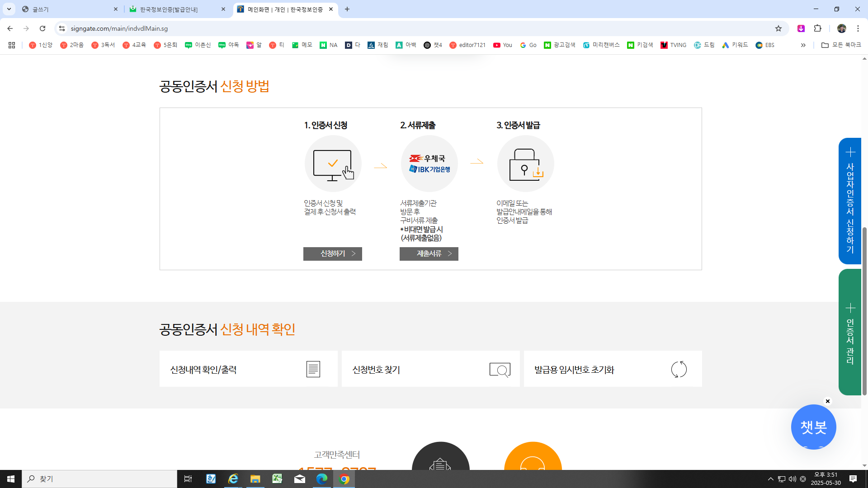Open Microsoft Edge from taskbar

[x=322, y=479]
